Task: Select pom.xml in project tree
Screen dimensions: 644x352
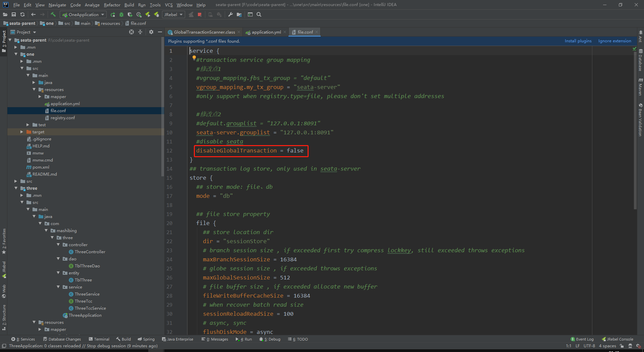Action: coord(41,167)
